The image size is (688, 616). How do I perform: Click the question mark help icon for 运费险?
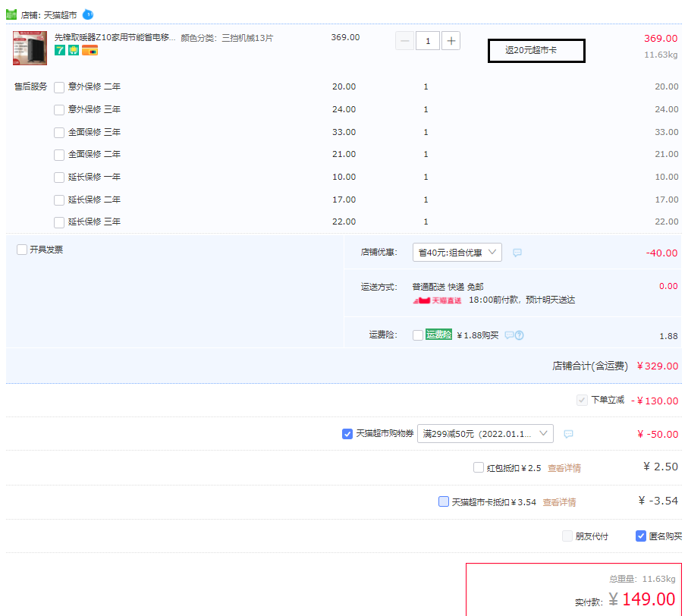(520, 335)
